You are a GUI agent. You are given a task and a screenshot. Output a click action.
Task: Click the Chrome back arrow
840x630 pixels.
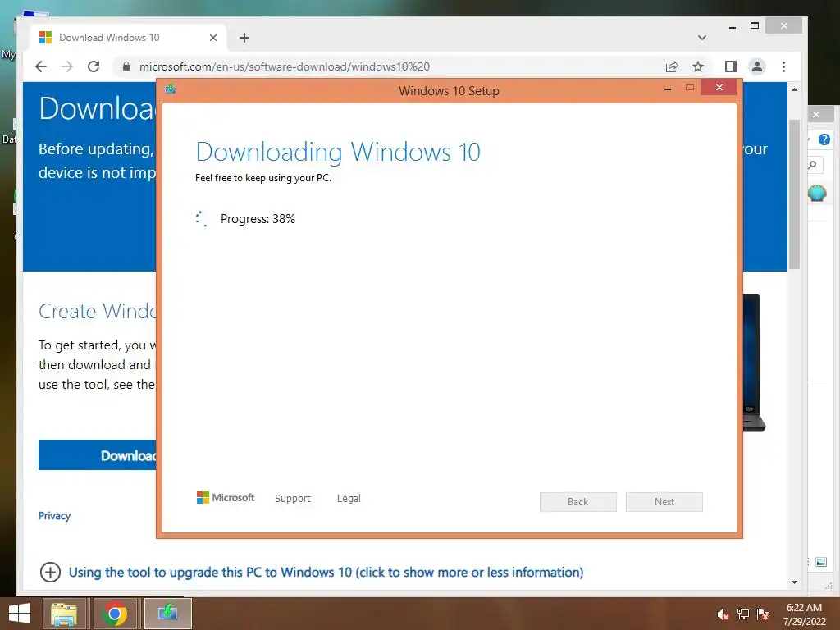pyautogui.click(x=41, y=66)
